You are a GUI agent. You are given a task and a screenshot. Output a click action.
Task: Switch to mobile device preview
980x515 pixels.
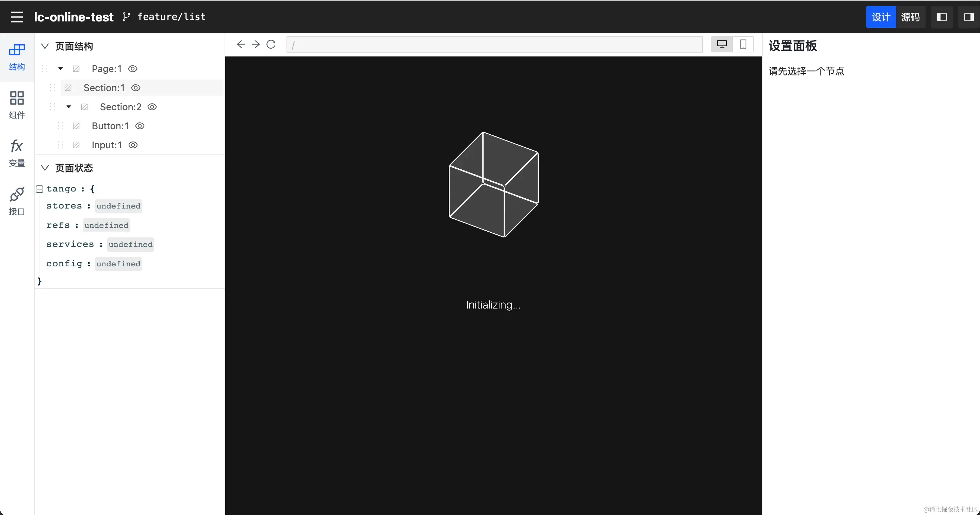[742, 45]
